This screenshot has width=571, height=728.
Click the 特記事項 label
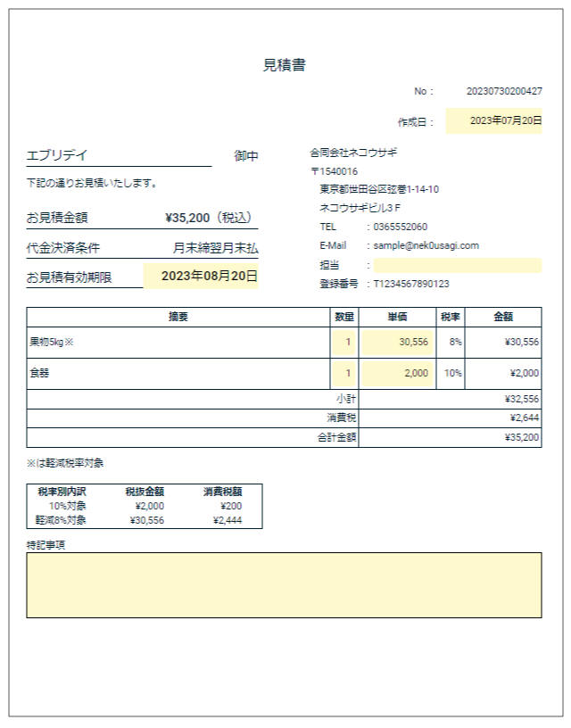click(46, 544)
